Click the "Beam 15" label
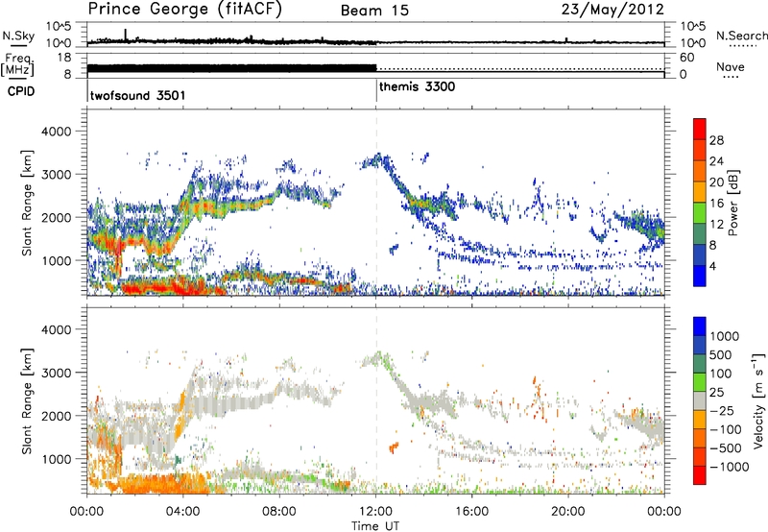The image size is (768, 532). pos(374,11)
